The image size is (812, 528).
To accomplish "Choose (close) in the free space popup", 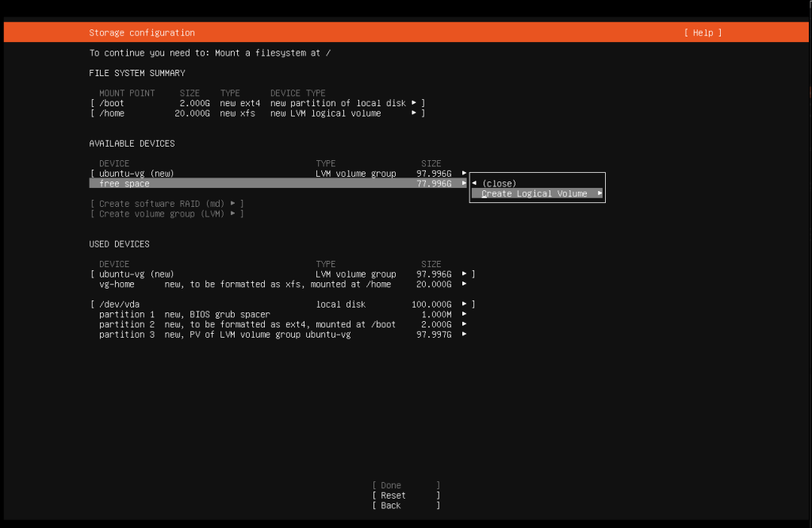I will pos(500,183).
